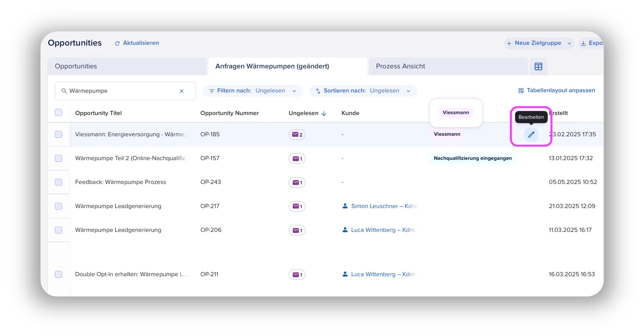The width and height of the screenshot is (644, 336).
Task: Click the unread mail badge for OP-217
Action: coord(297,207)
